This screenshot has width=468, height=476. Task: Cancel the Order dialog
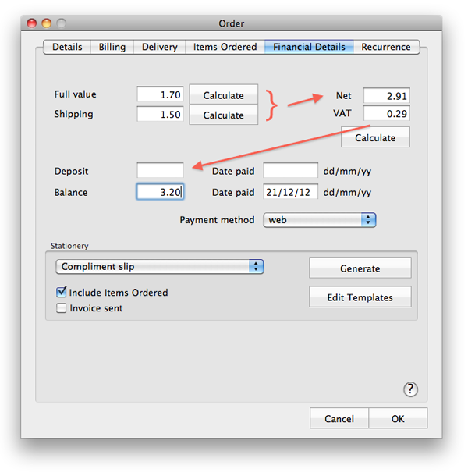(339, 419)
